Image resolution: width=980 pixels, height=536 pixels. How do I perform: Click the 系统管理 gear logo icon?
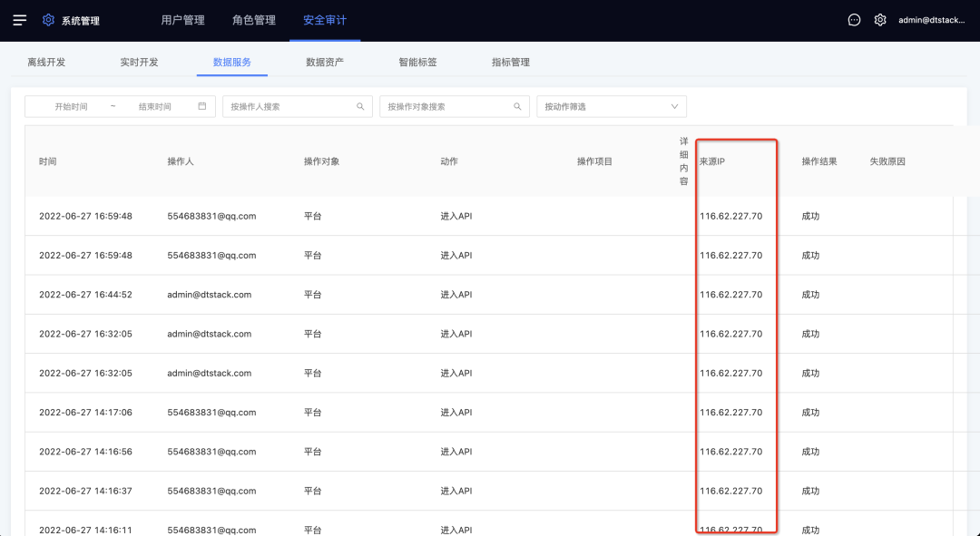point(49,20)
